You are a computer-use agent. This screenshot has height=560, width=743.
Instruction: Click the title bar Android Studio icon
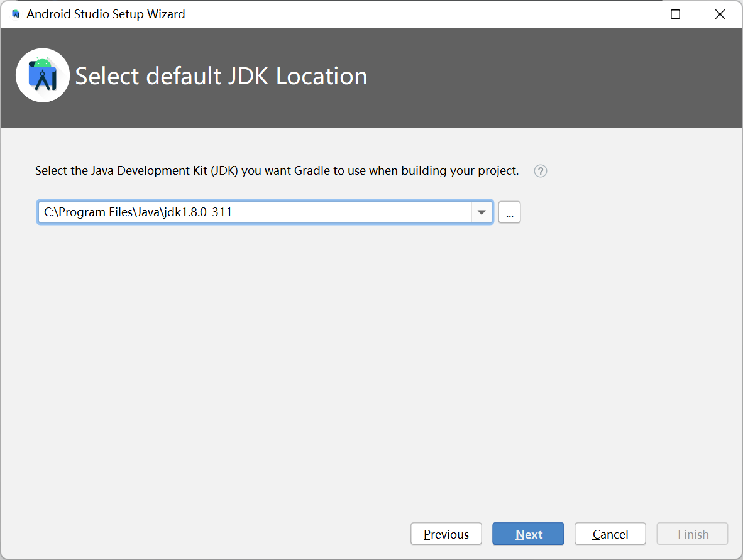click(16, 14)
